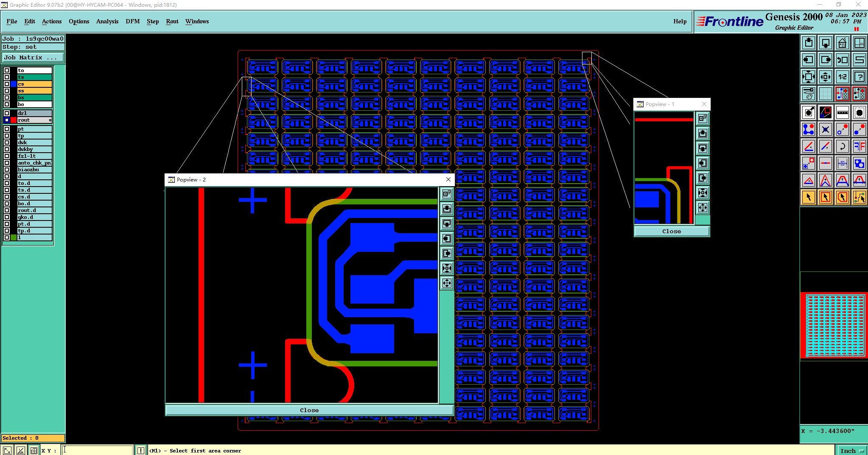Click the octagon feature selection filter icon
868x455 pixels.
(x=860, y=112)
